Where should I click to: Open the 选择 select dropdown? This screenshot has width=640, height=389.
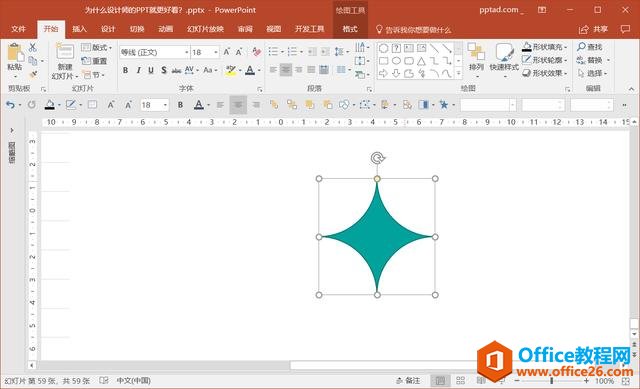(593, 73)
